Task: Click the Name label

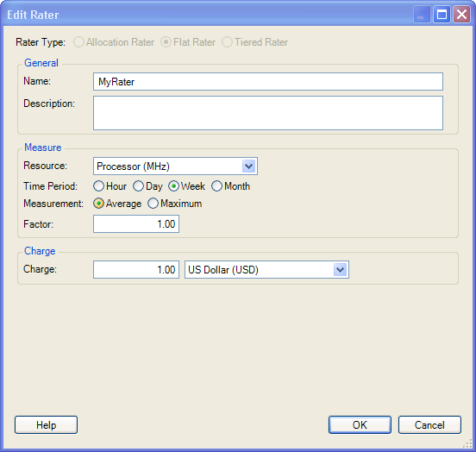Action: pyautogui.click(x=37, y=81)
